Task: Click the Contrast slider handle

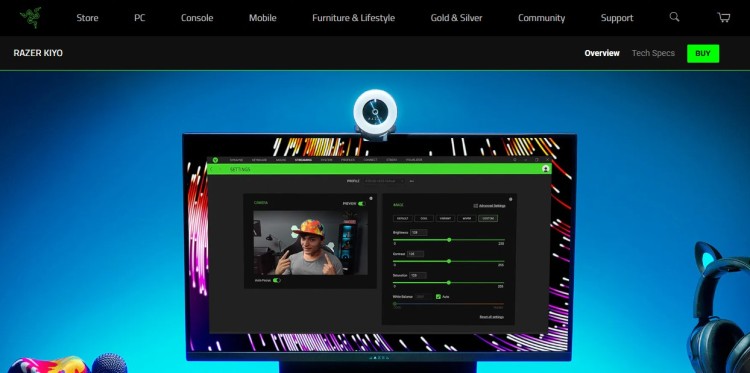Action: [449, 261]
